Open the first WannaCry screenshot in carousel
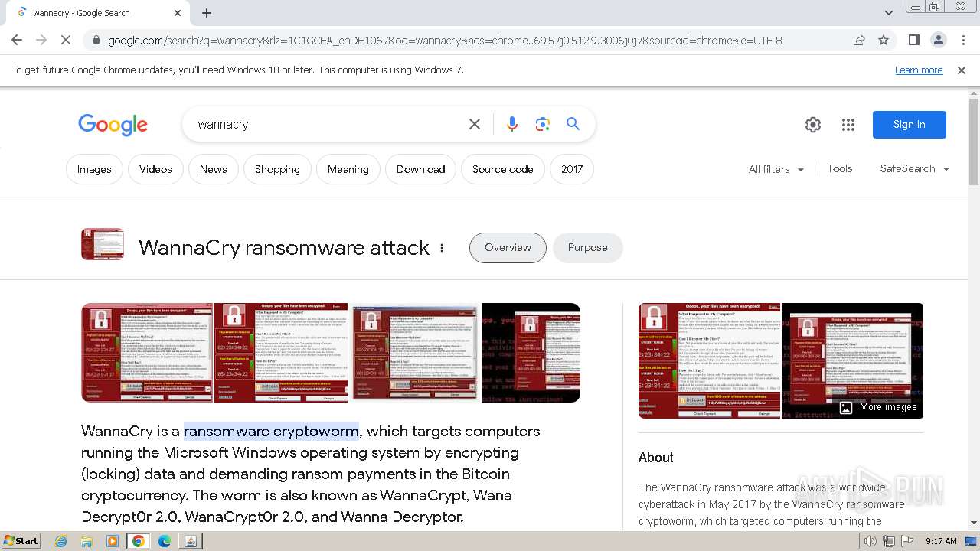The width and height of the screenshot is (980, 551). (147, 353)
